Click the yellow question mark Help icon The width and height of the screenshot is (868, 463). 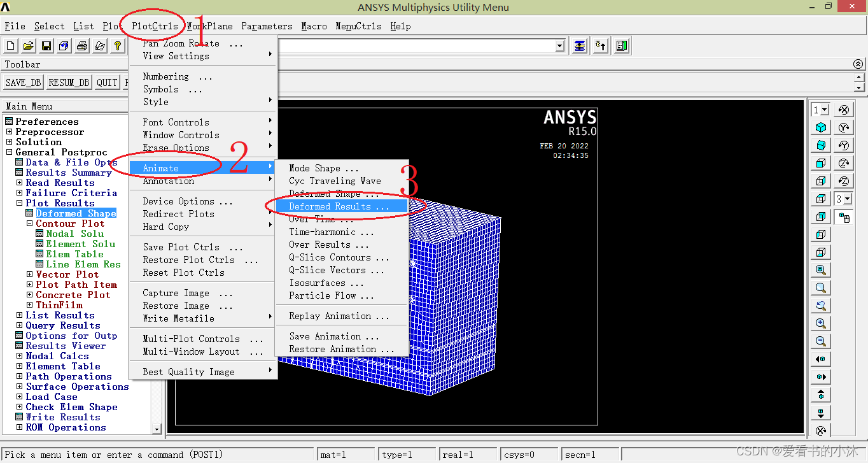(117, 46)
